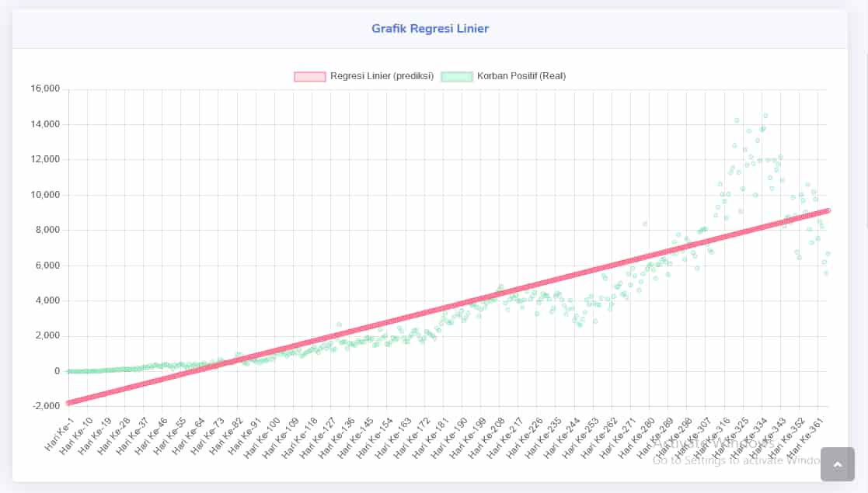Toggle the Regresi Linier (prediksi) legend label

click(382, 76)
